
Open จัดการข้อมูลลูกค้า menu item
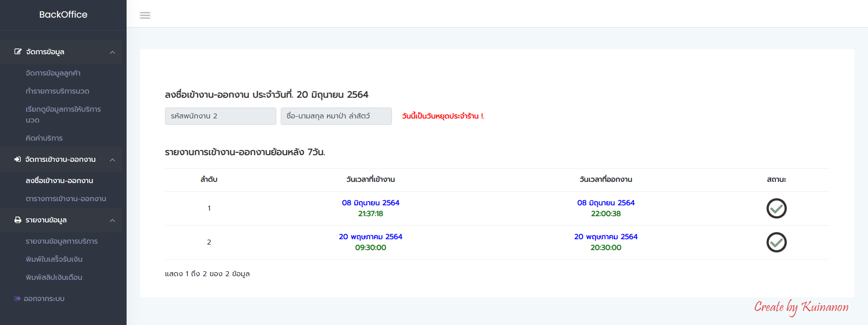[x=53, y=73]
